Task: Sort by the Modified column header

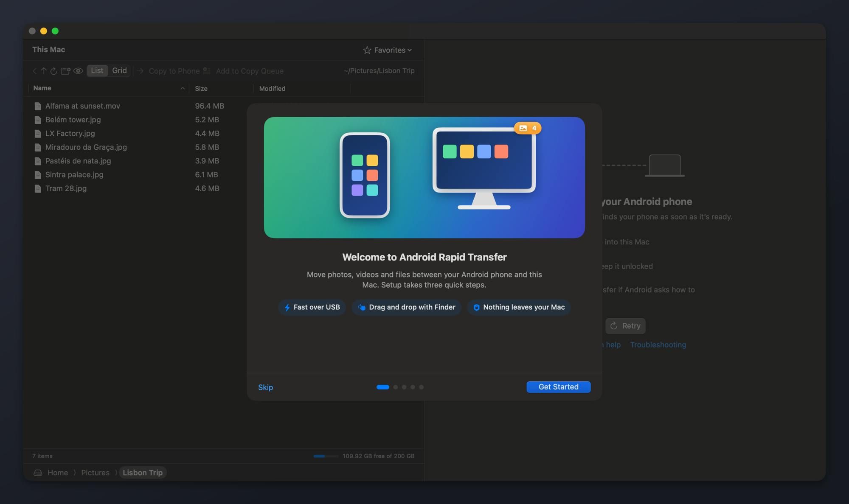Action: coord(302,88)
